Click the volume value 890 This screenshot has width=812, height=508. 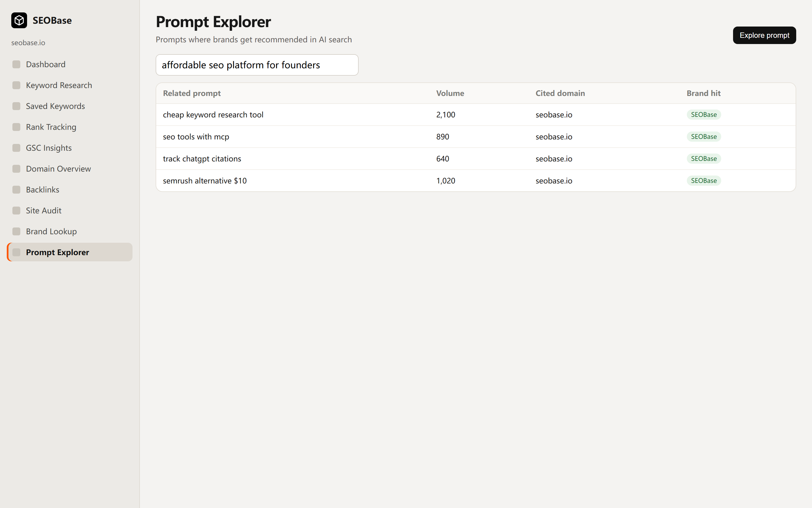(443, 137)
